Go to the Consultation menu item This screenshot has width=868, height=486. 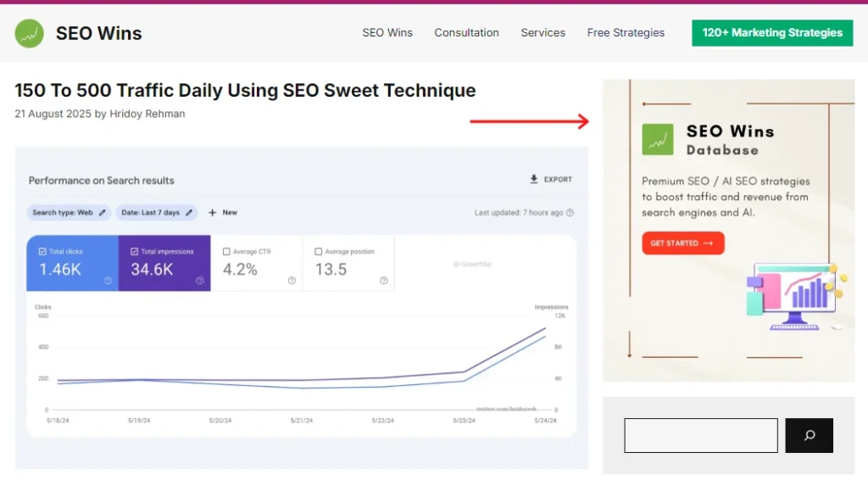(x=467, y=33)
